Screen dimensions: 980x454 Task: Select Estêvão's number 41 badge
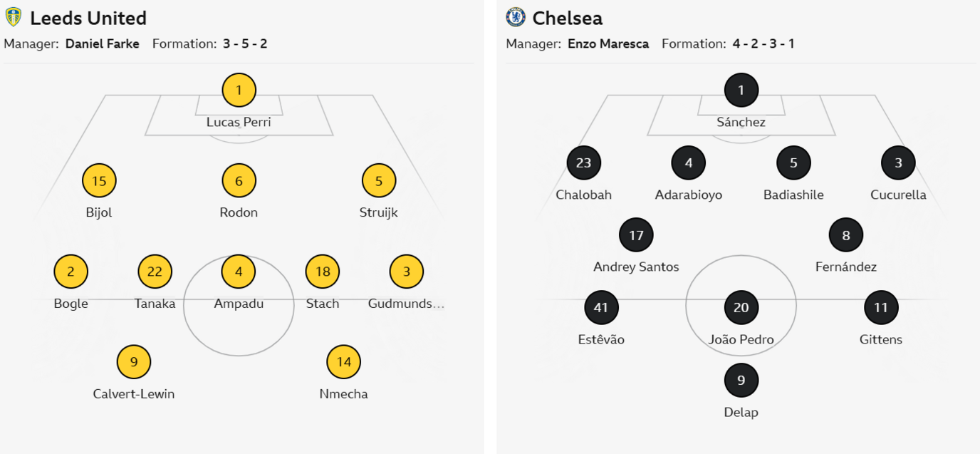click(x=601, y=308)
